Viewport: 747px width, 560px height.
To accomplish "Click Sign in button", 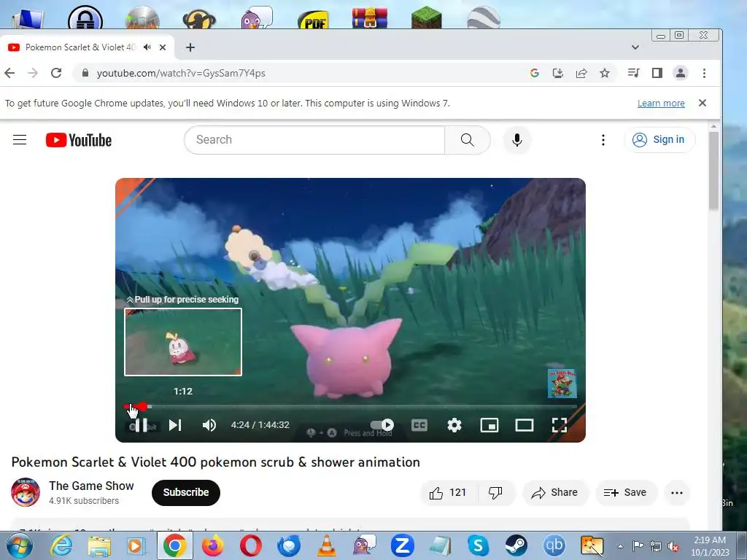I will 659,139.
